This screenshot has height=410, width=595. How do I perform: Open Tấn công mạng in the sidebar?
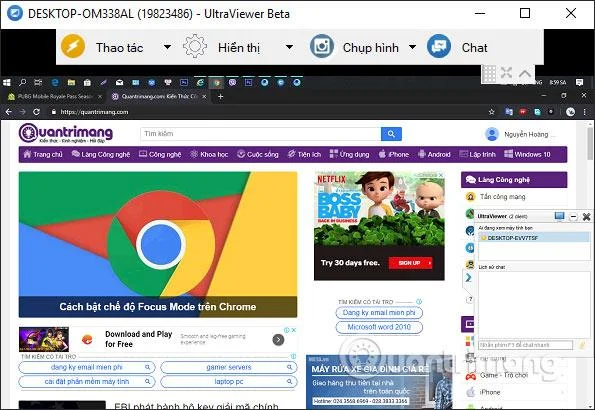[502, 197]
